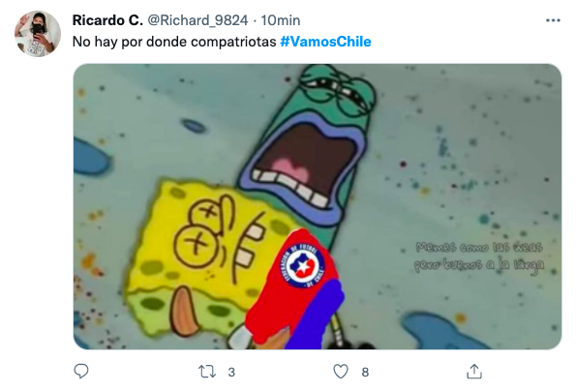Visit the @Richard_9824 handle
The width and height of the screenshot is (576, 392).
tap(197, 20)
